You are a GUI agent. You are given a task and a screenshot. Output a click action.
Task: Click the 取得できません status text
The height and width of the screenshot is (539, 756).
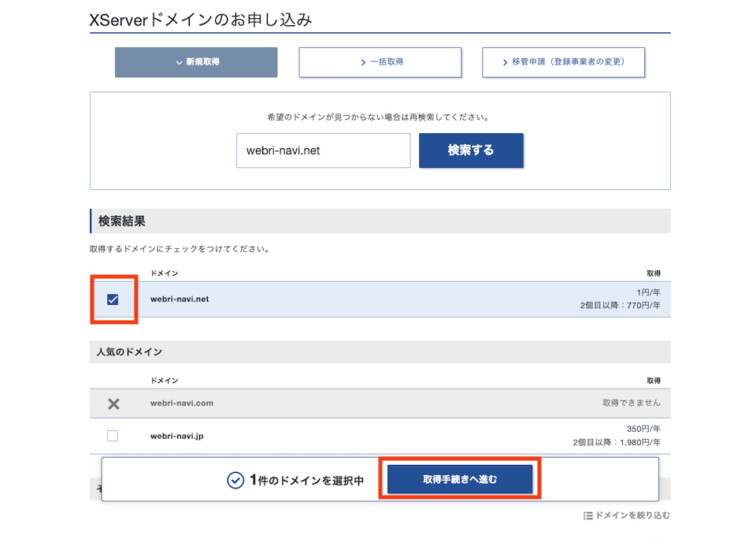(x=632, y=403)
